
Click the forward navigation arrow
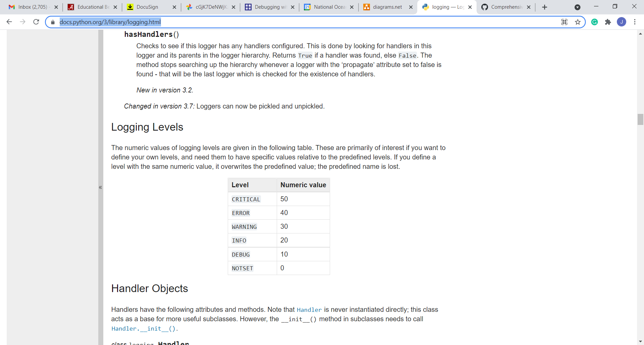[x=22, y=22]
